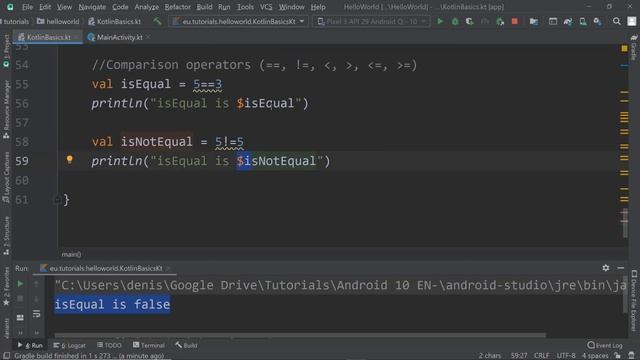The height and width of the screenshot is (360, 640).
Task: Stop the running process red square
Action: (x=515, y=21)
